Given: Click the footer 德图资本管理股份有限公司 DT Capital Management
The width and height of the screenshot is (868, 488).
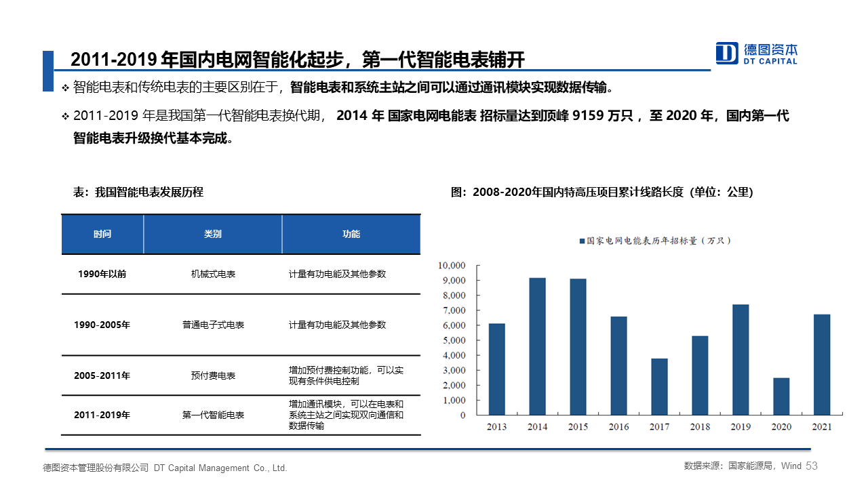Looking at the screenshot, I should pyautogui.click(x=165, y=468).
